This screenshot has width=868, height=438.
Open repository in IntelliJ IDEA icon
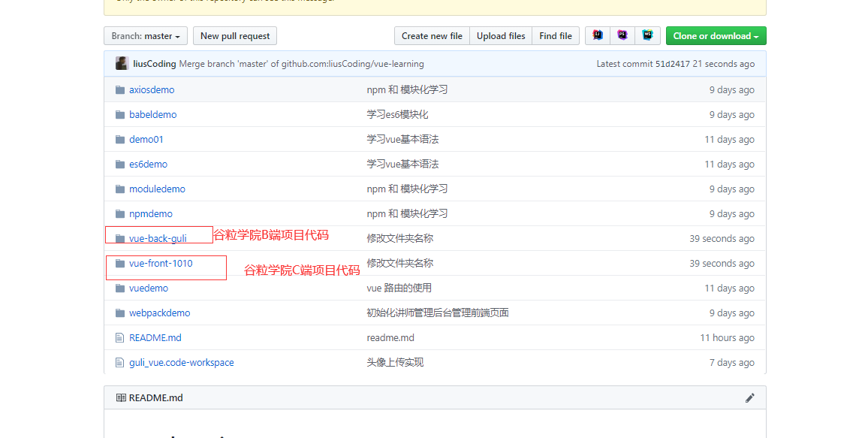[597, 35]
